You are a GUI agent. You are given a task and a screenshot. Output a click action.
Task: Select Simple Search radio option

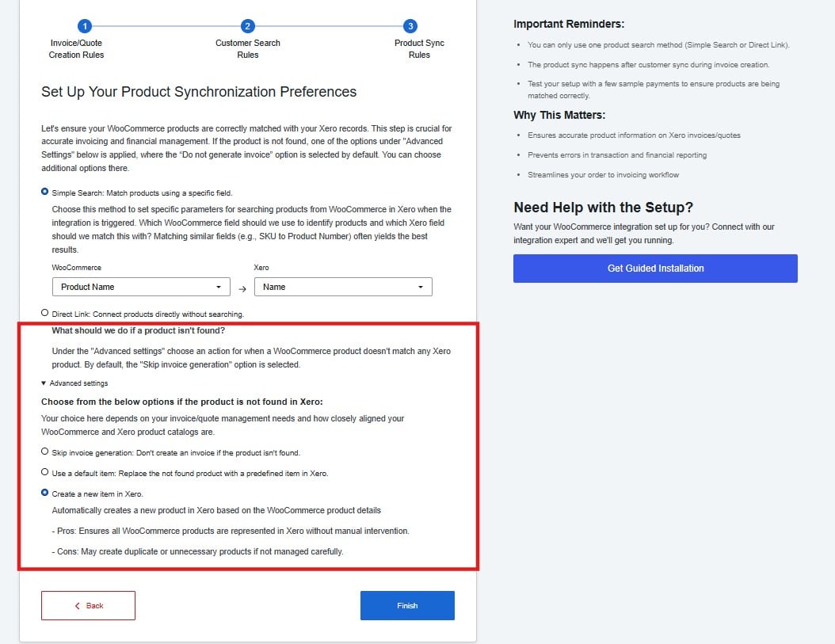44,192
